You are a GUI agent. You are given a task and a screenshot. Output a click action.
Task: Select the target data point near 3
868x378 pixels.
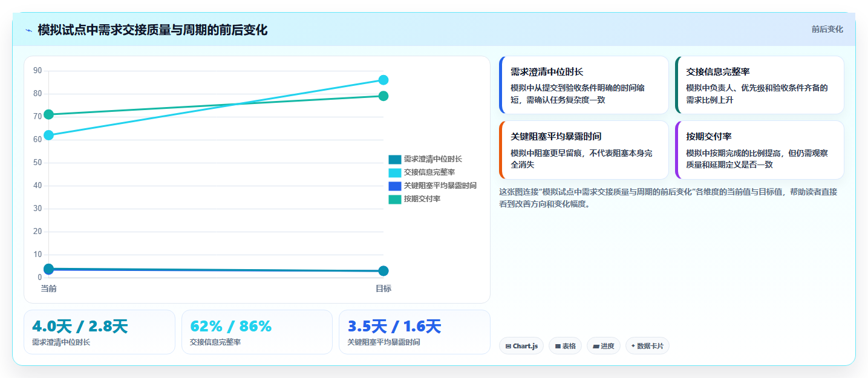pyautogui.click(x=383, y=271)
